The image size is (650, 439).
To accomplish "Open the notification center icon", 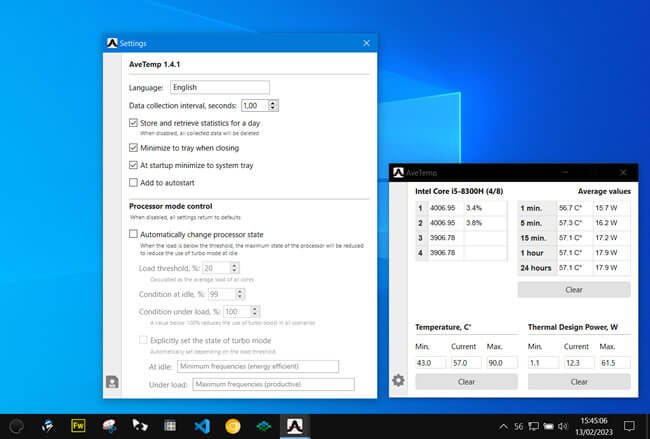I will [x=629, y=426].
